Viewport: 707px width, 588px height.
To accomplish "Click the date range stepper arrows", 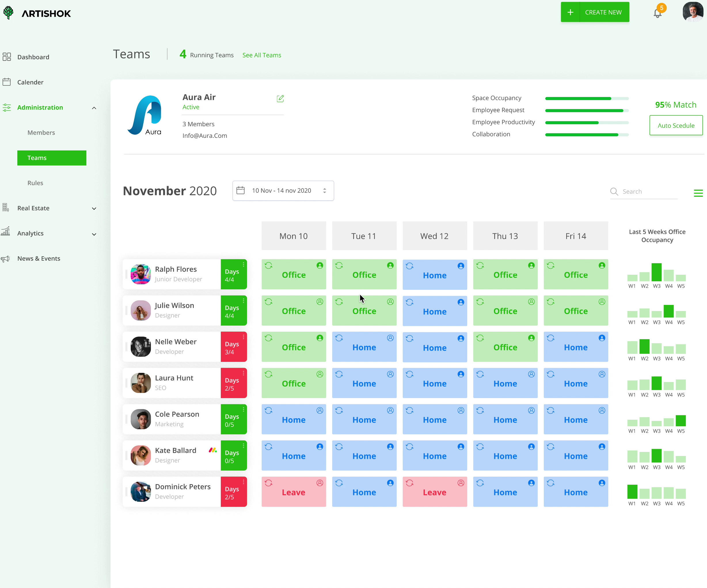I will click(x=324, y=191).
